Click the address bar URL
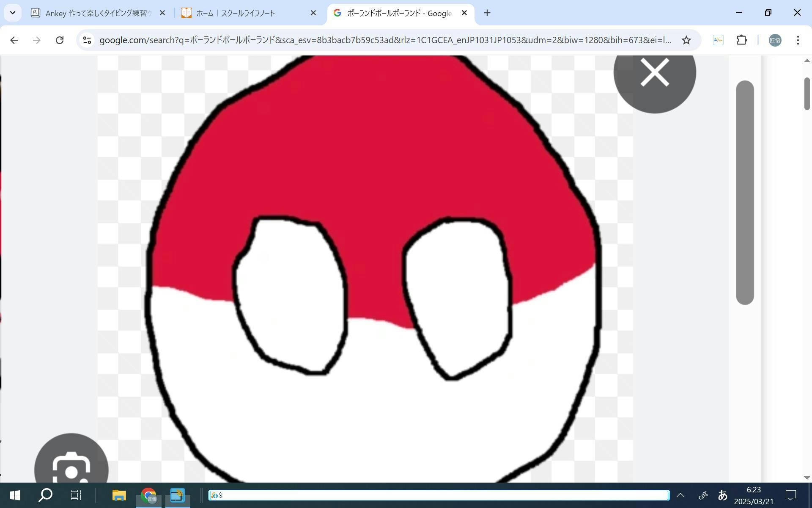This screenshot has width=812, height=508. [x=385, y=40]
